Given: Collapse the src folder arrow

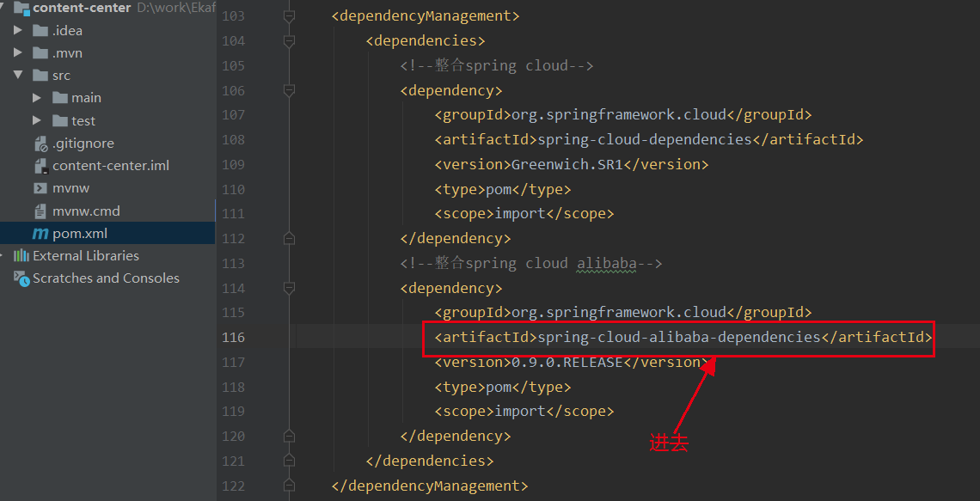Looking at the screenshot, I should point(17,76).
